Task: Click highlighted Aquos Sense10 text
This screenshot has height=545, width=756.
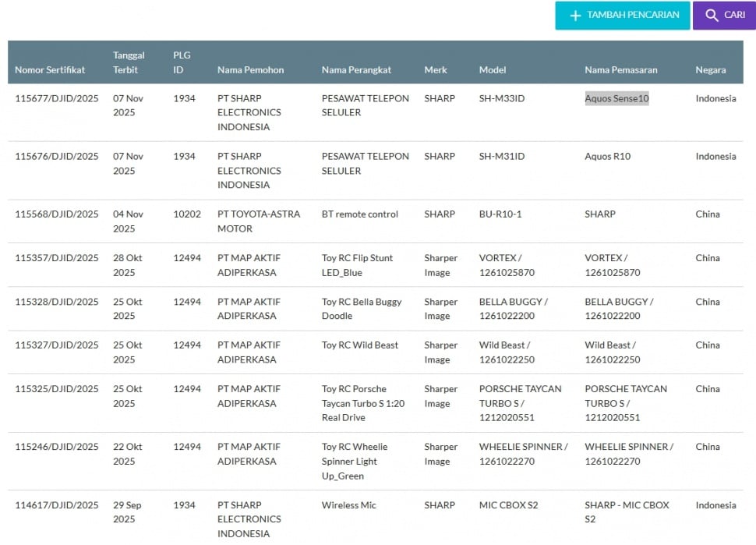Action: [616, 99]
